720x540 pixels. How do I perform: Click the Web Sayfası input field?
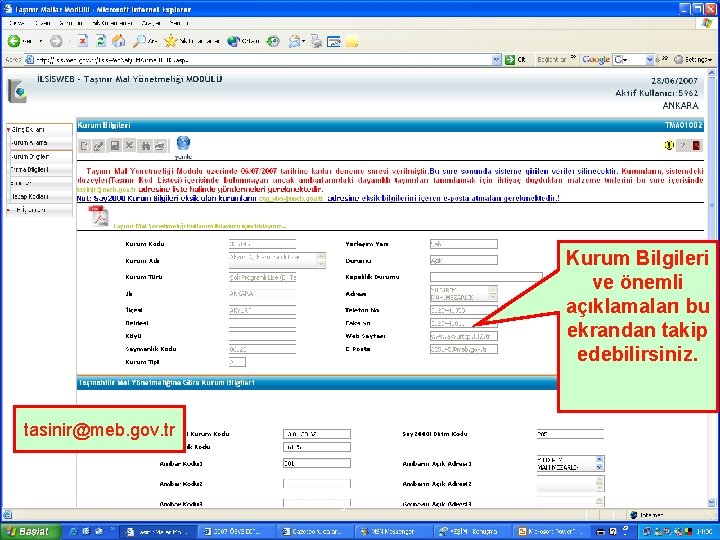[x=464, y=336]
